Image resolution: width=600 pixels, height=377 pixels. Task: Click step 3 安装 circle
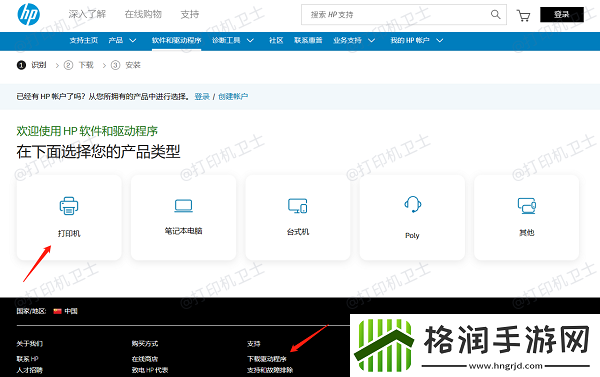(x=115, y=65)
